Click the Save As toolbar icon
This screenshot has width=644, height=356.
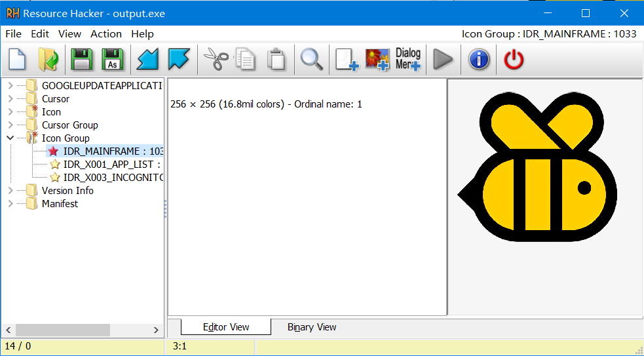coord(112,60)
